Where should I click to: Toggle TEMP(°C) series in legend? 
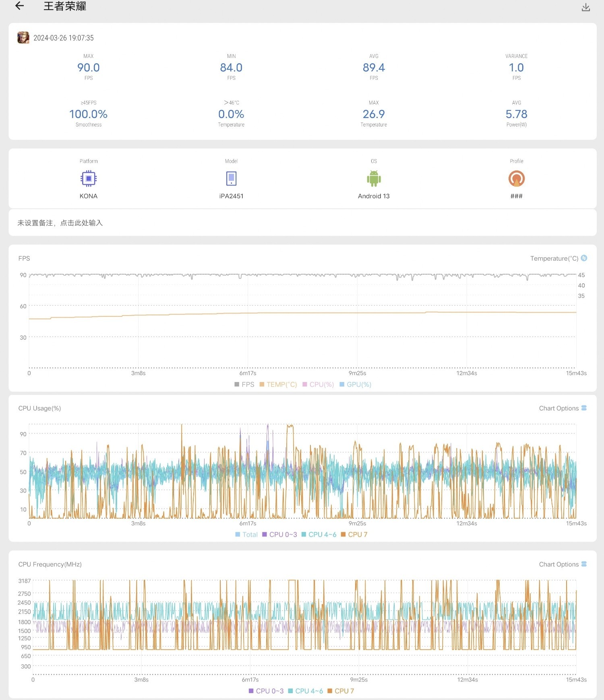tap(278, 384)
